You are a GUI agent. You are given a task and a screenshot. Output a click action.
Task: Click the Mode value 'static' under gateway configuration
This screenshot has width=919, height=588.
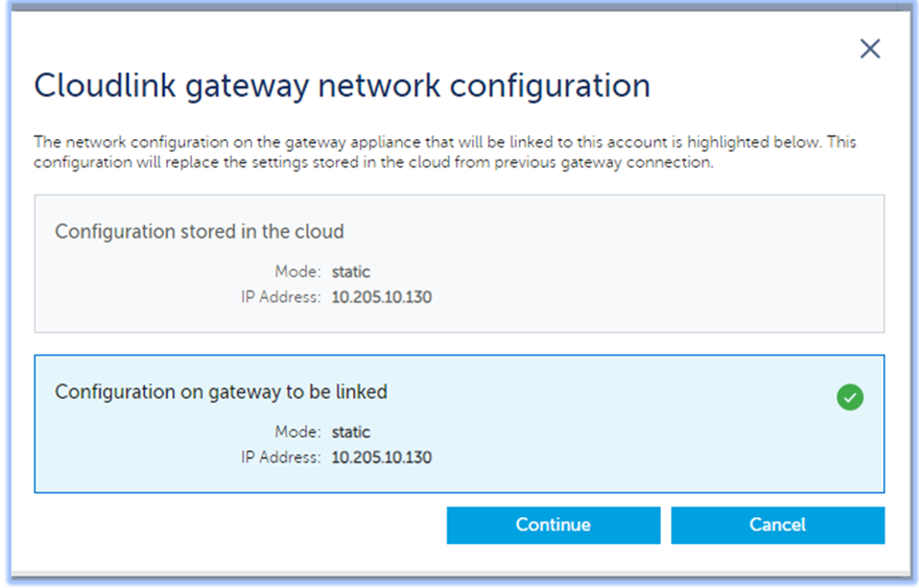(350, 432)
